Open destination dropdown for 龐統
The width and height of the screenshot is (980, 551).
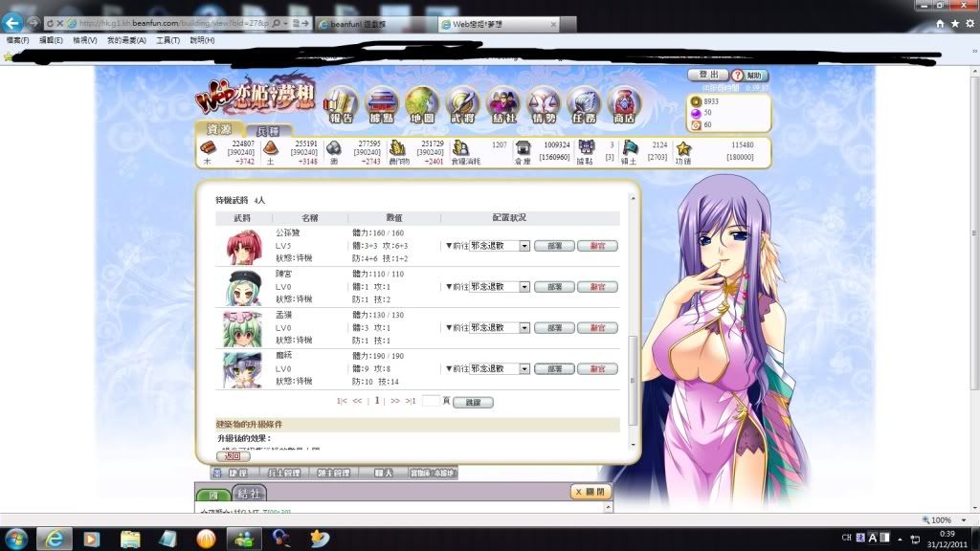tap(523, 368)
